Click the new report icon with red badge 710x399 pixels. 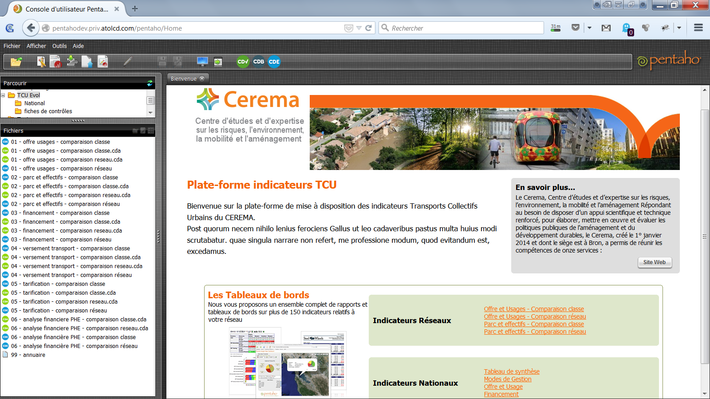(56, 62)
